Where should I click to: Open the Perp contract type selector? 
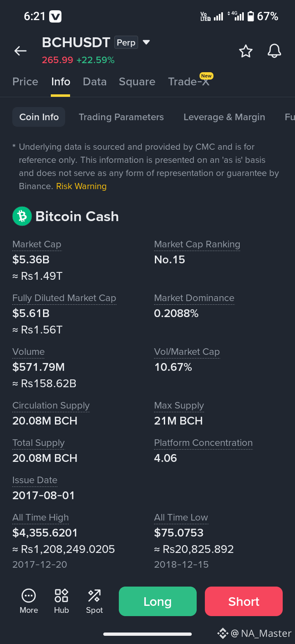(x=126, y=42)
